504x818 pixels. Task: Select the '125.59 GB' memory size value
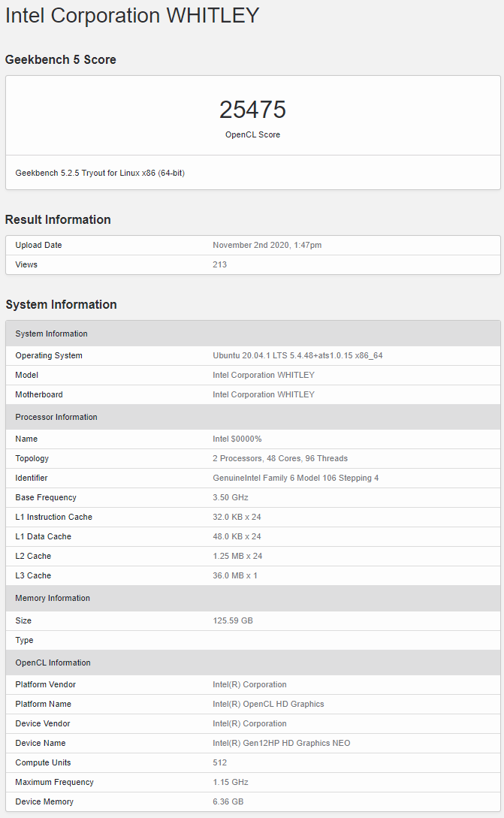coord(233,620)
